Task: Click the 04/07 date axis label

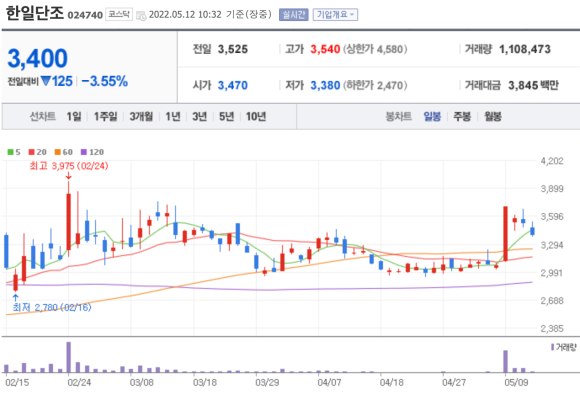Action: tap(329, 382)
